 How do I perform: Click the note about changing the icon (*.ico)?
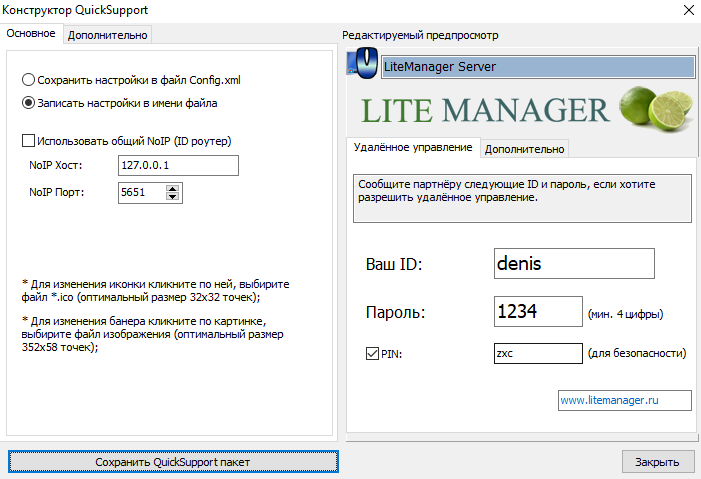point(156,290)
